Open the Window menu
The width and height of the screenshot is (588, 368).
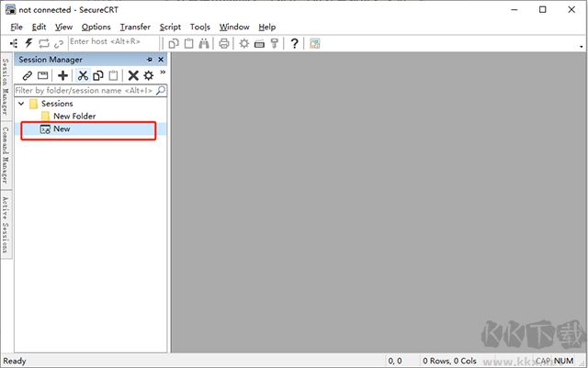pos(234,27)
